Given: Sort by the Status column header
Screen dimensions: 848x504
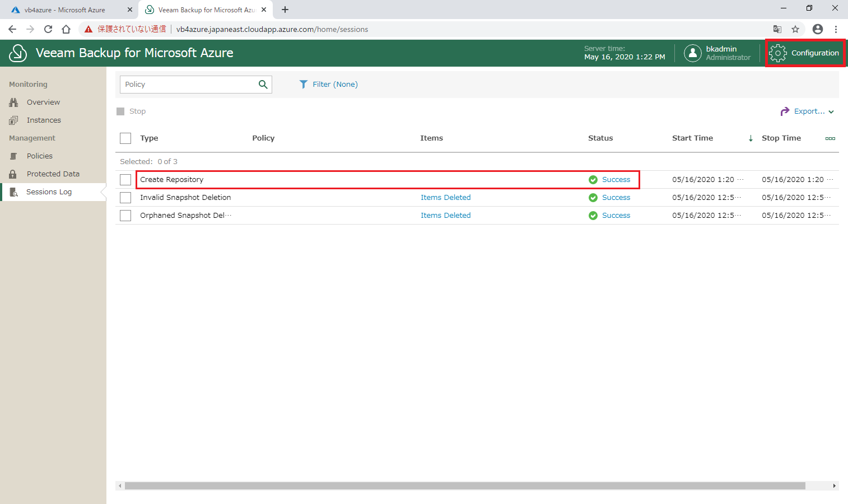Looking at the screenshot, I should pos(600,138).
